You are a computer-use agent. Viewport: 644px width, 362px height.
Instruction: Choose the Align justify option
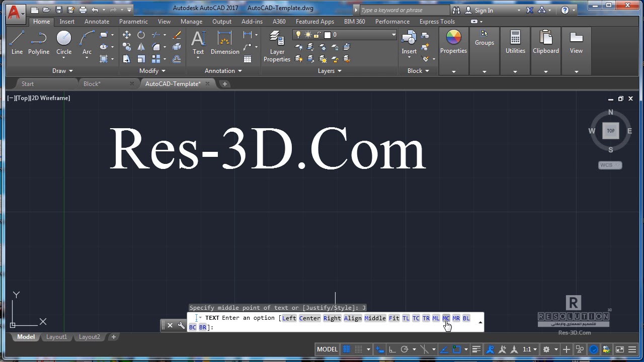coord(353,318)
